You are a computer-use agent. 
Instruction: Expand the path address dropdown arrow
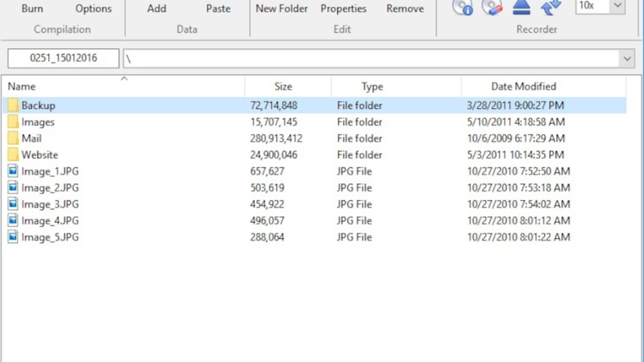click(x=626, y=58)
